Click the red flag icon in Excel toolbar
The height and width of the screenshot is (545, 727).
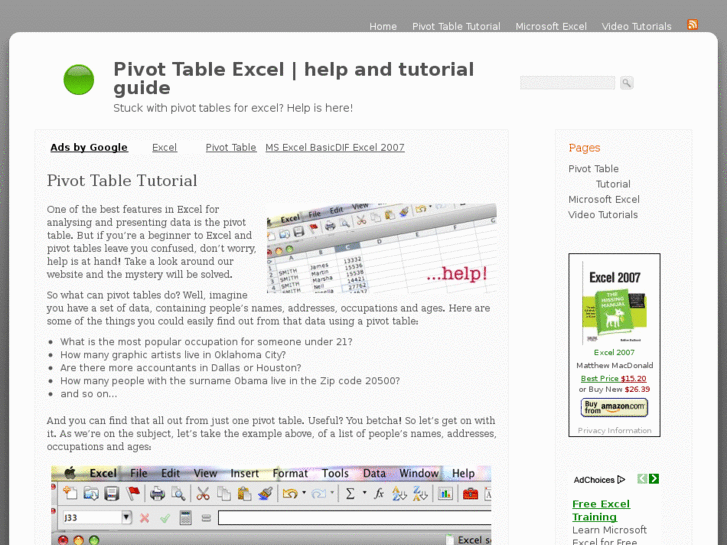(133, 494)
